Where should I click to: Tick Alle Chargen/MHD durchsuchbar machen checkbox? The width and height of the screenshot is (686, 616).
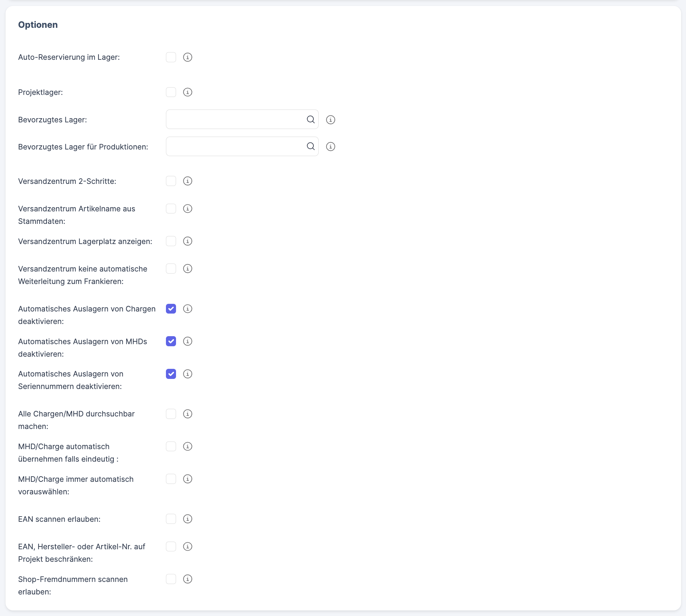171,414
